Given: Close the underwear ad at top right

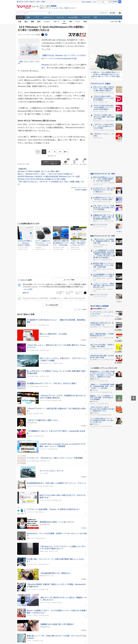Looking at the screenshot, I should click(x=121, y=55).
